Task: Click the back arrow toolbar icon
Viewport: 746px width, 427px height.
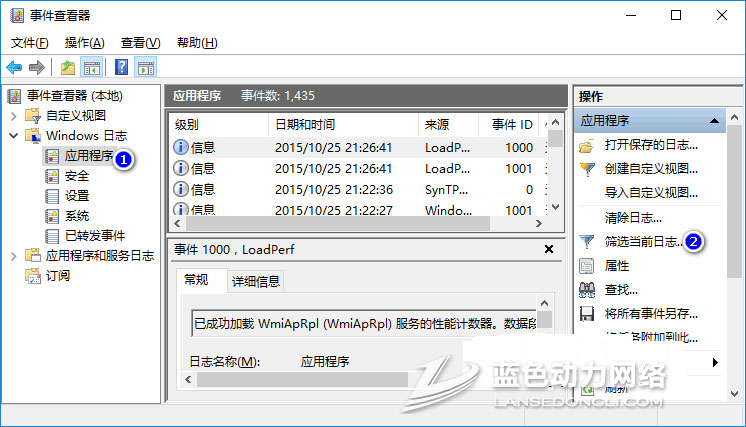Action: coord(14,67)
